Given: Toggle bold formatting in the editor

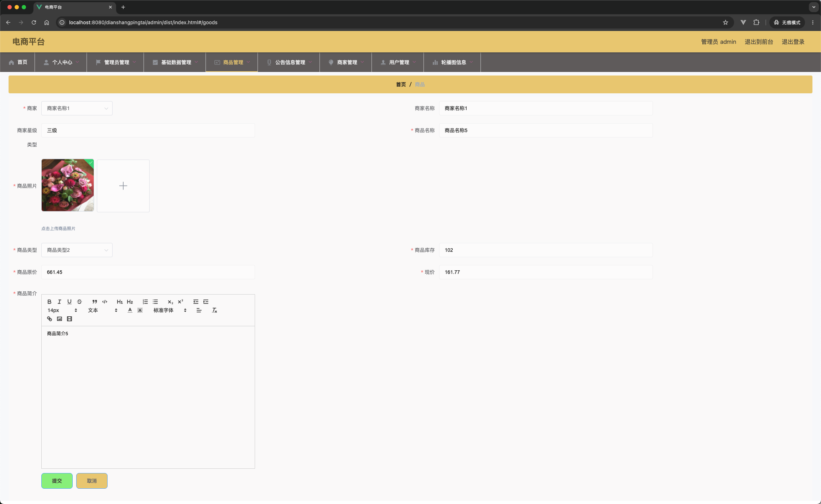Looking at the screenshot, I should pos(50,302).
